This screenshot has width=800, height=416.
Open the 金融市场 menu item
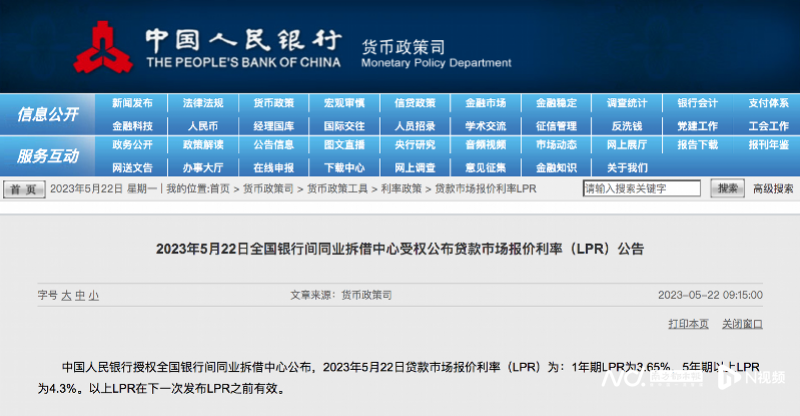pos(486,103)
